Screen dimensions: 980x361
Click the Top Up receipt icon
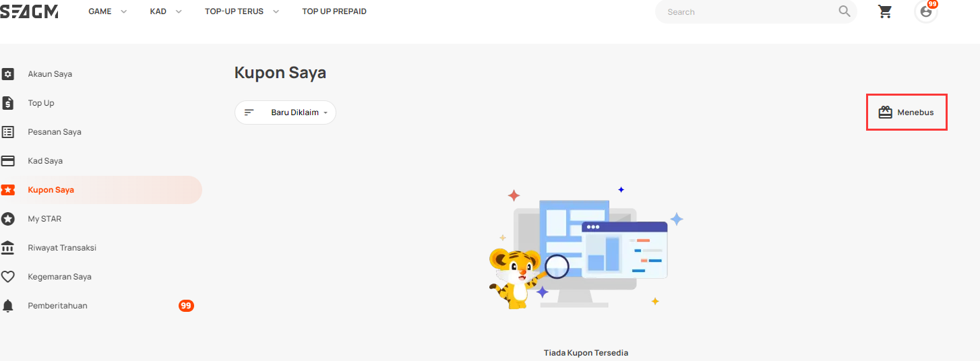(x=8, y=103)
